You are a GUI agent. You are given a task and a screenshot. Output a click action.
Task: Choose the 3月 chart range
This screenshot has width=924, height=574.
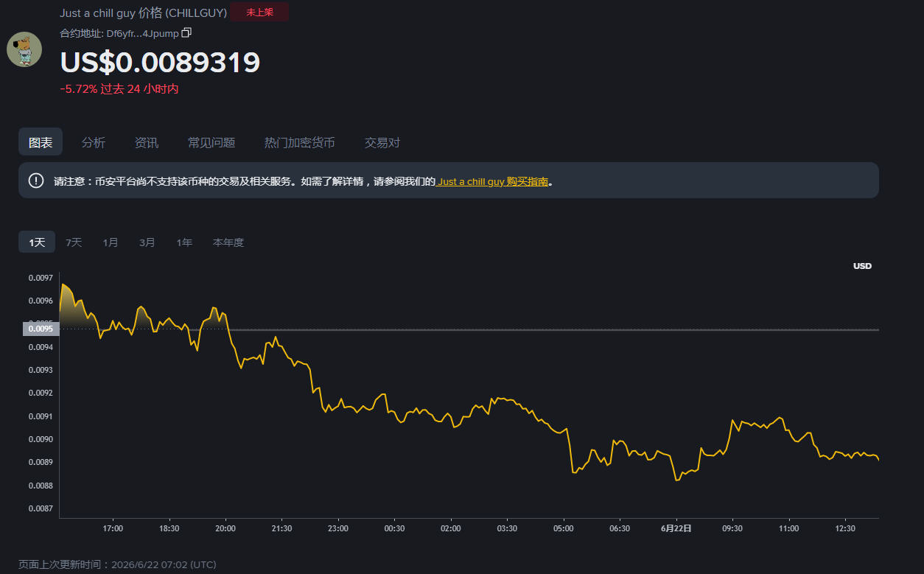[x=147, y=242]
